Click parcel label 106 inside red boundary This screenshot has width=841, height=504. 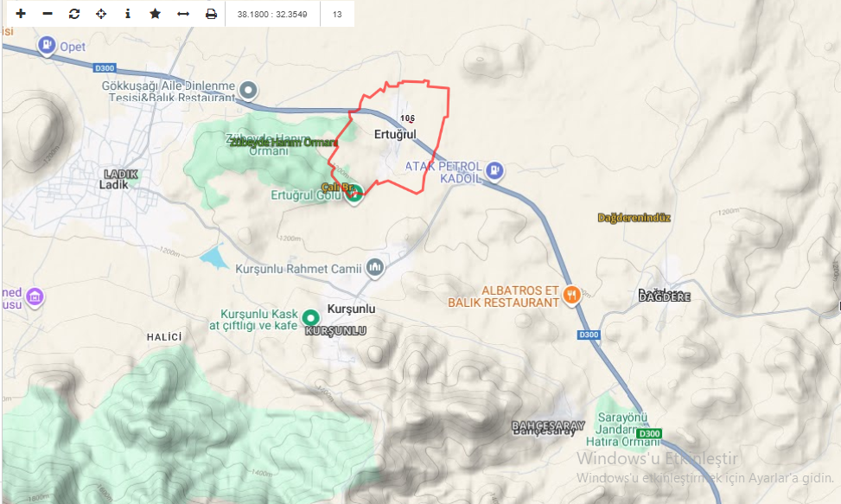click(407, 118)
